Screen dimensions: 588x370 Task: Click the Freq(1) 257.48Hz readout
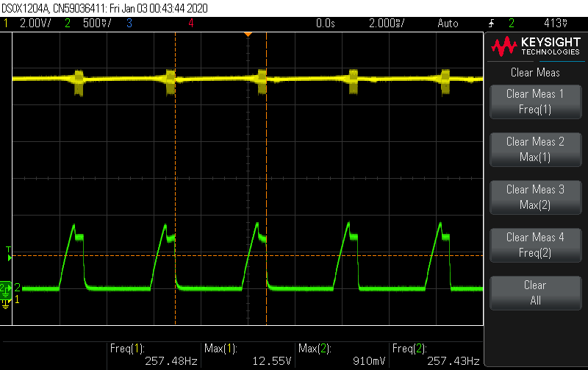click(154, 355)
